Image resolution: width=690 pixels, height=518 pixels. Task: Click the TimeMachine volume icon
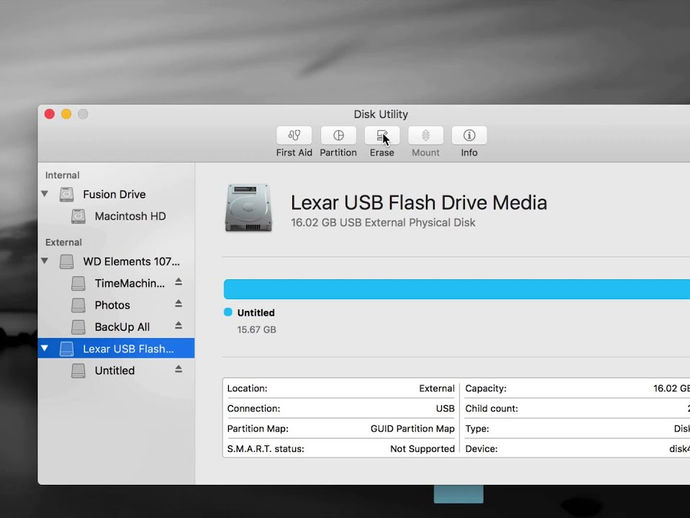pyautogui.click(x=78, y=283)
